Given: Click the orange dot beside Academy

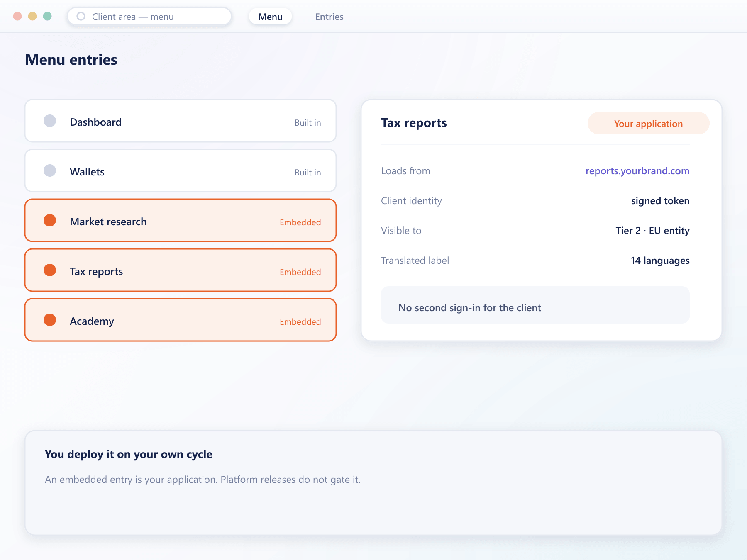Looking at the screenshot, I should pos(50,320).
